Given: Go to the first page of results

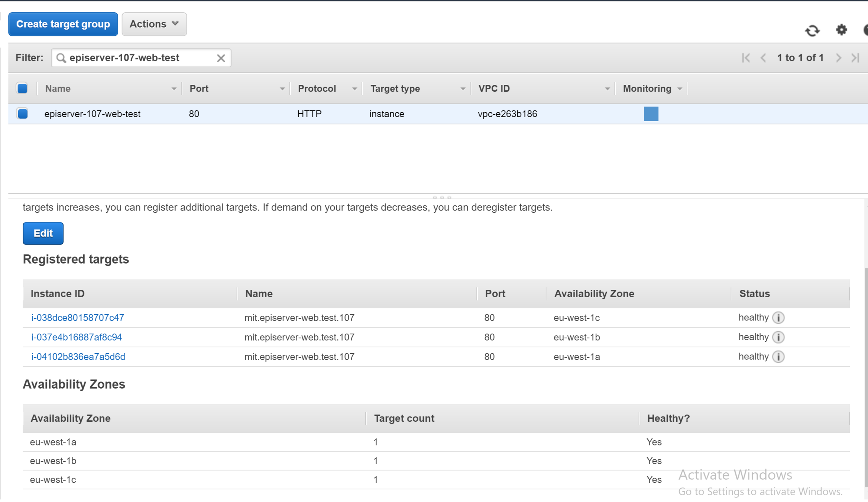Looking at the screenshot, I should 745,58.
